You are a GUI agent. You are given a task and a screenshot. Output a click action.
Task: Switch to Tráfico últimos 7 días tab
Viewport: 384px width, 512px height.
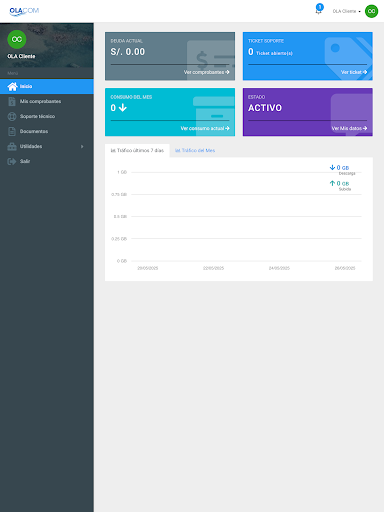tap(137, 151)
